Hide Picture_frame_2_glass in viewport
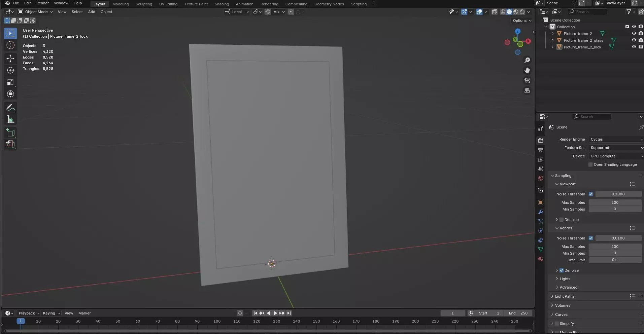 [x=634, y=40]
